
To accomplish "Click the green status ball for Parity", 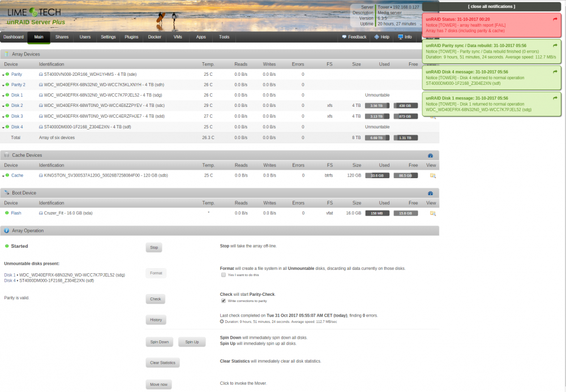I will click(x=7, y=74).
